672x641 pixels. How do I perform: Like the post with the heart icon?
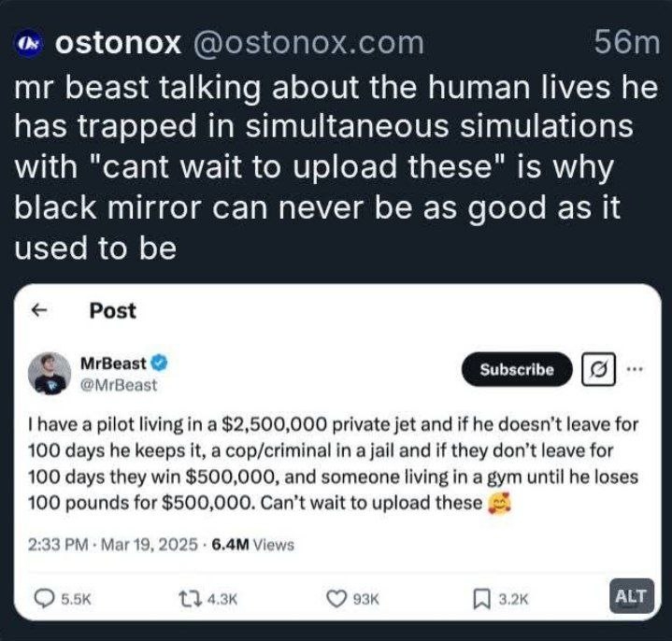[336, 599]
